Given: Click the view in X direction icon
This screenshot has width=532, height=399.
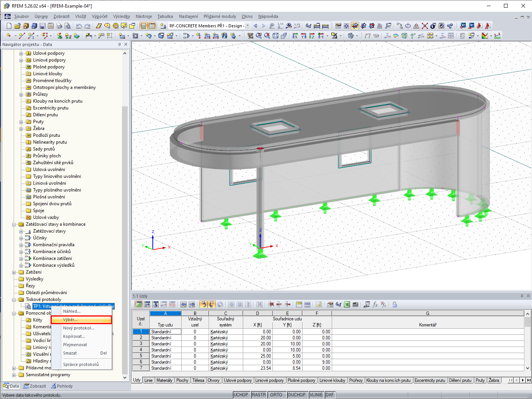Looking at the screenshot, I should [295, 36].
